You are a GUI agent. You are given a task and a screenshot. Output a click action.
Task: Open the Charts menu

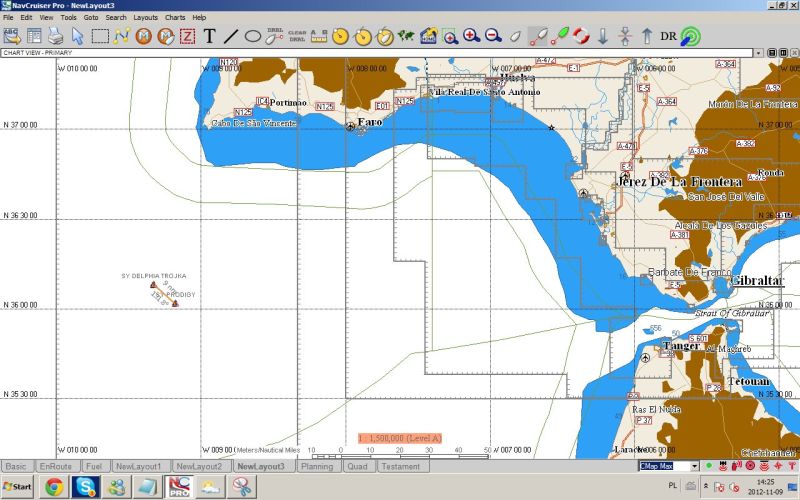point(175,17)
